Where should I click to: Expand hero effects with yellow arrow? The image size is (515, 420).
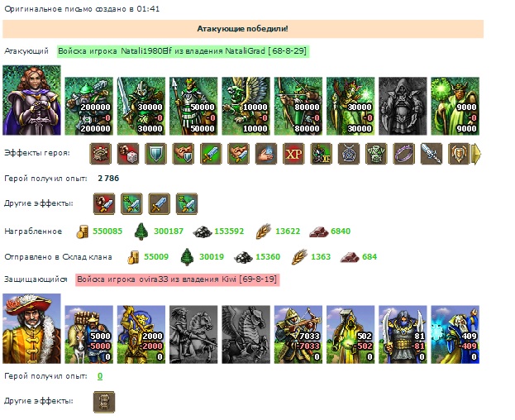pyautogui.click(x=476, y=154)
